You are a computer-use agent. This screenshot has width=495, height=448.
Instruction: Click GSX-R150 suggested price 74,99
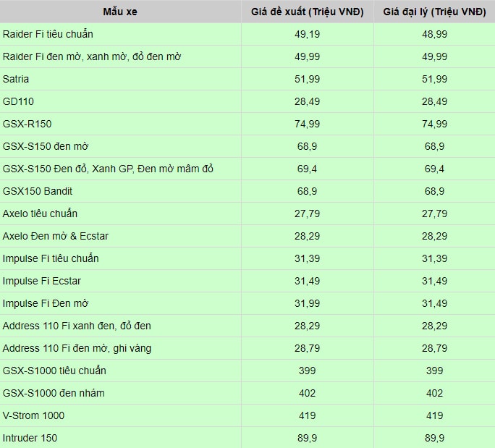(x=307, y=124)
